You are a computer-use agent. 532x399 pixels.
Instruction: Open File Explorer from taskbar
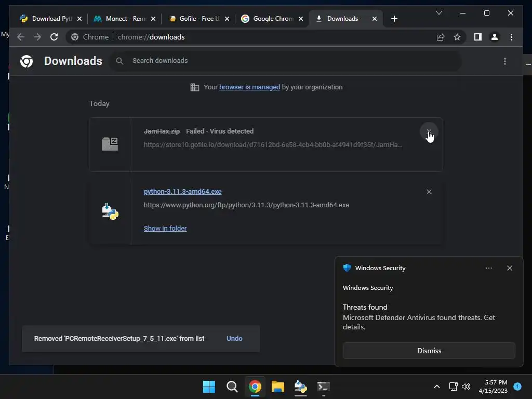tap(277, 387)
